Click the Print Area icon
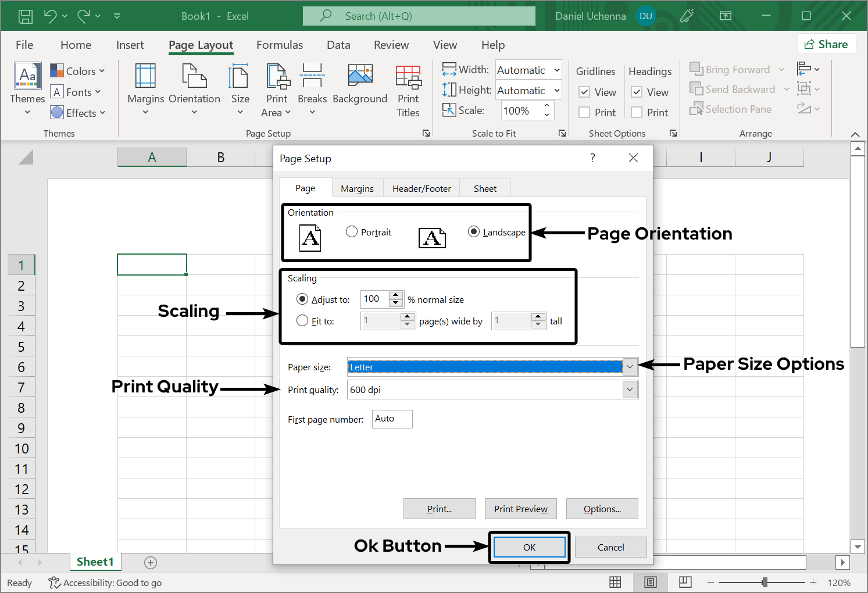 point(277,77)
